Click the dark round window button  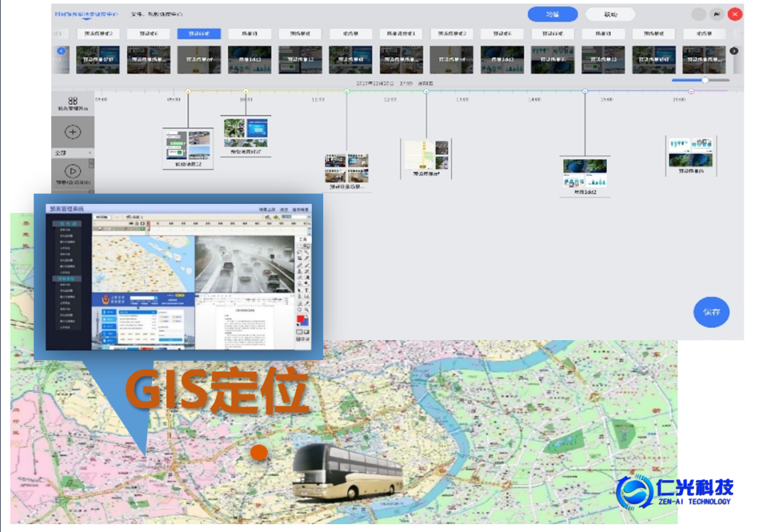717,14
